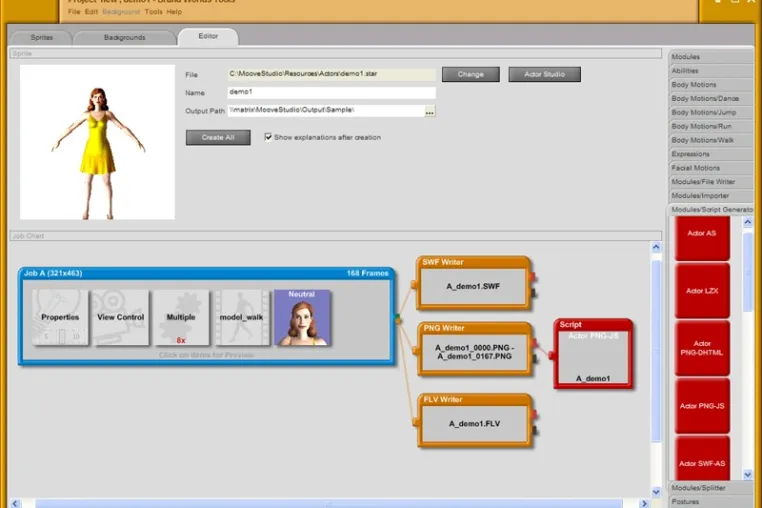Screen dimensions: 762x508
Task: Click the Job A title bar
Action: tap(207, 273)
